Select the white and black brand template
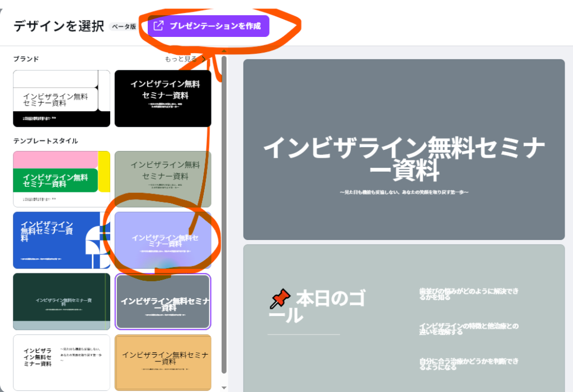The width and height of the screenshot is (573, 392). (62, 98)
